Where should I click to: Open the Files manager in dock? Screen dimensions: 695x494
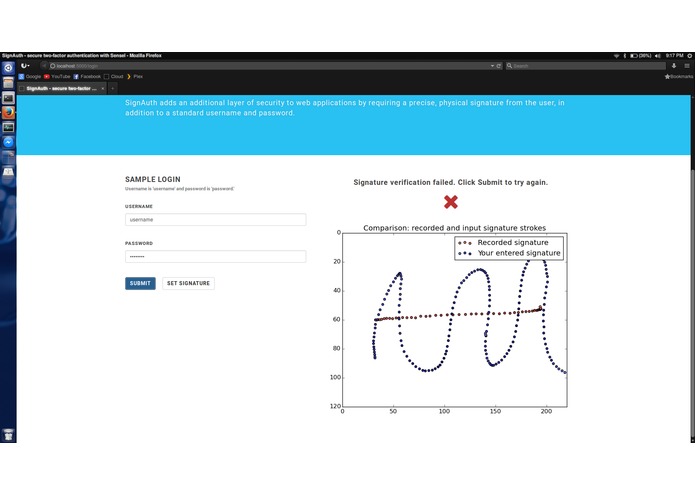[8, 83]
